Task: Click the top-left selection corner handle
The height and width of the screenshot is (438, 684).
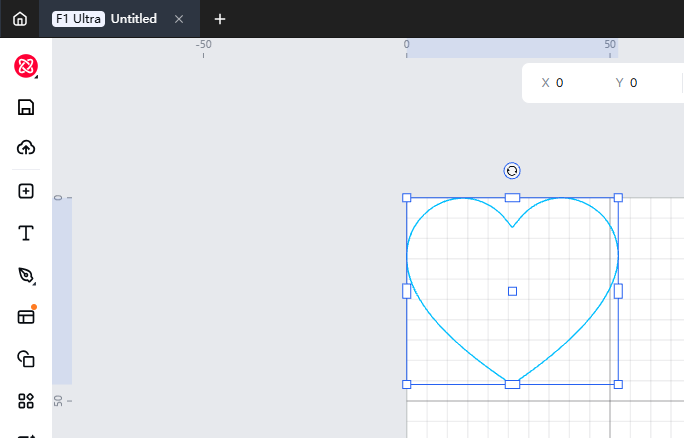Action: click(407, 198)
